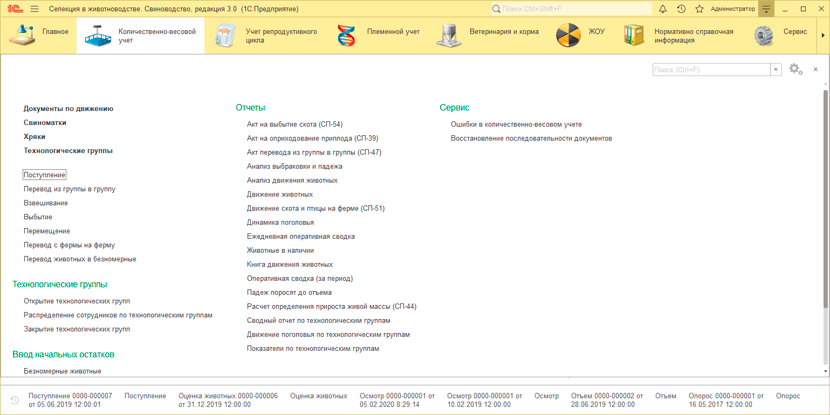Open the Главное section lamp icon
The image size is (830, 415).
pos(22,35)
